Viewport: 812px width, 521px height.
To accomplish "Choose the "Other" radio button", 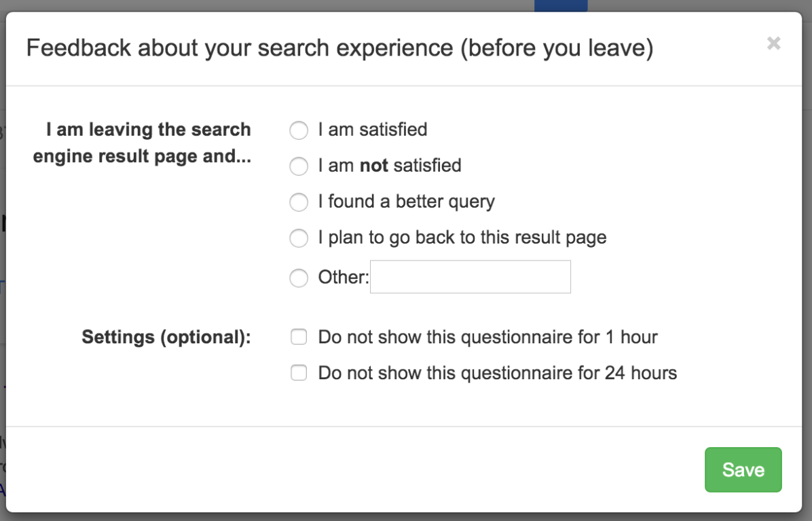I will click(299, 278).
